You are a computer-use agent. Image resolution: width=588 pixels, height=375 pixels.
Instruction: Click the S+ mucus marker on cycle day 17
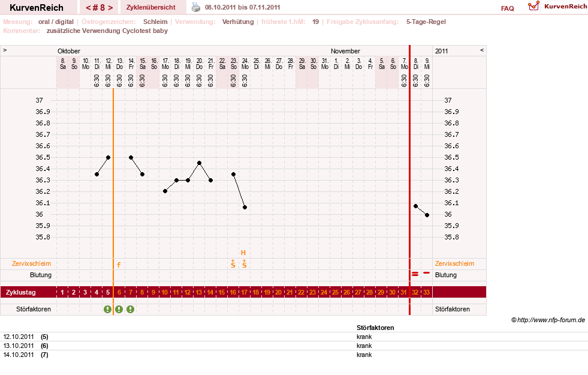point(244,264)
